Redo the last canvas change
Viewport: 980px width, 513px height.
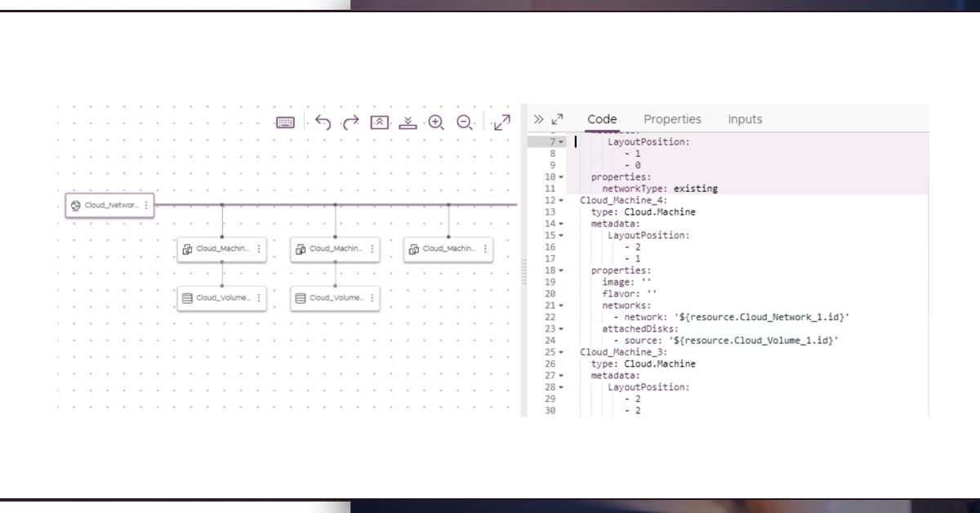350,123
